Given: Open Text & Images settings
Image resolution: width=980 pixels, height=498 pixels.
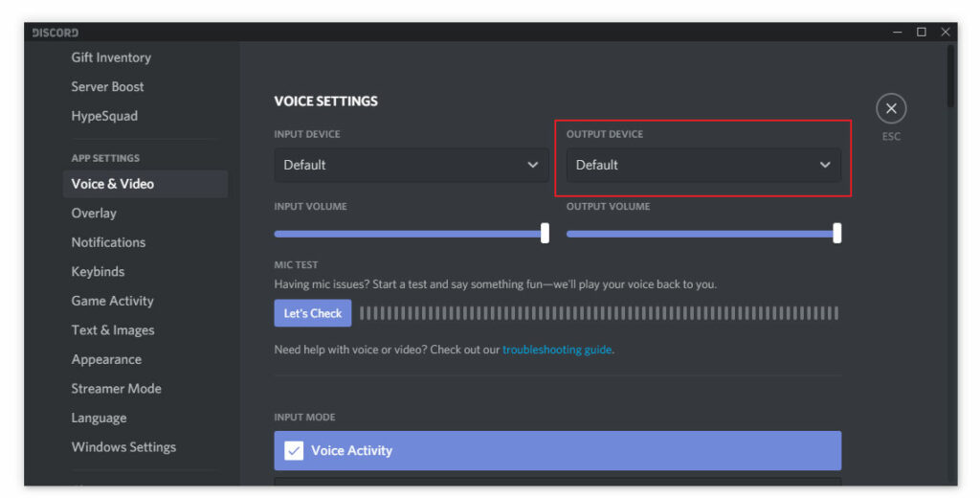Looking at the screenshot, I should [113, 330].
